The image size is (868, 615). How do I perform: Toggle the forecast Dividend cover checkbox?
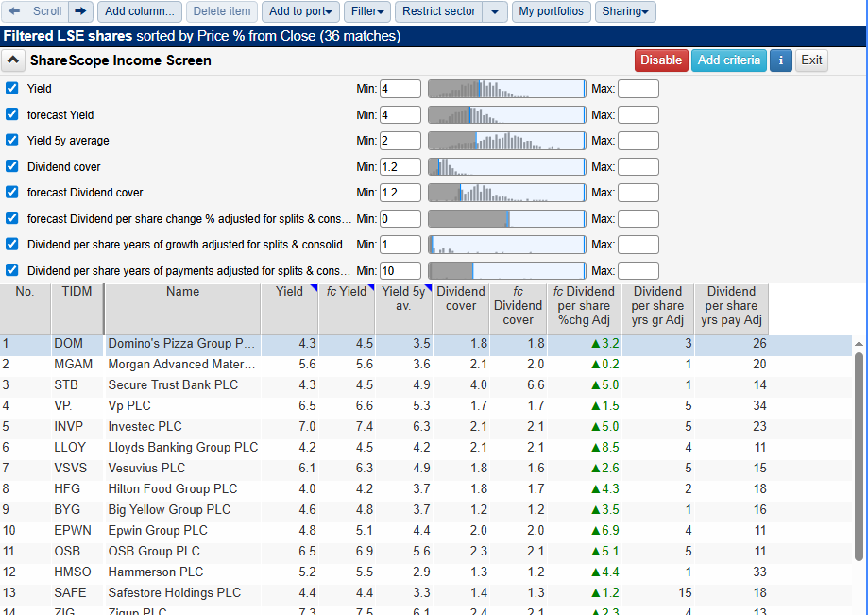[11, 193]
